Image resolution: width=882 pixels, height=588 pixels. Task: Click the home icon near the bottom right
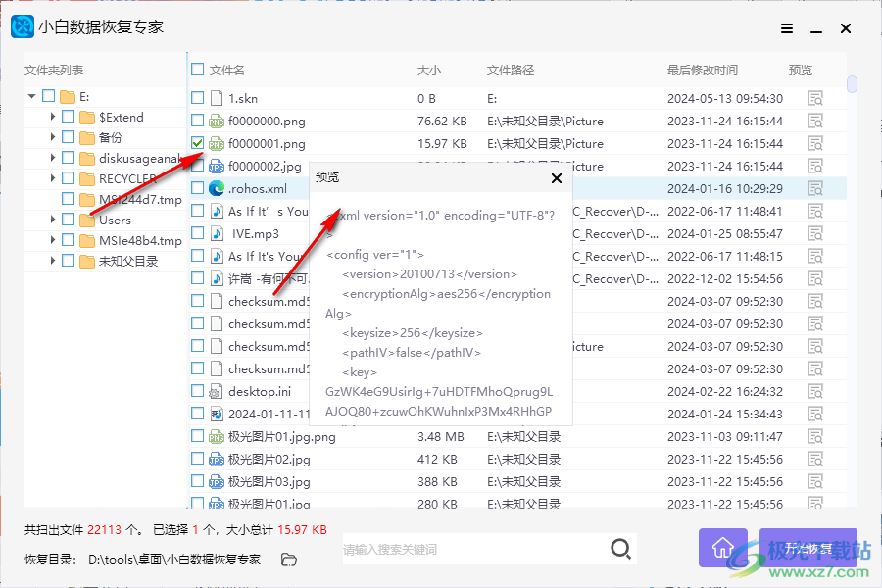[x=722, y=548]
